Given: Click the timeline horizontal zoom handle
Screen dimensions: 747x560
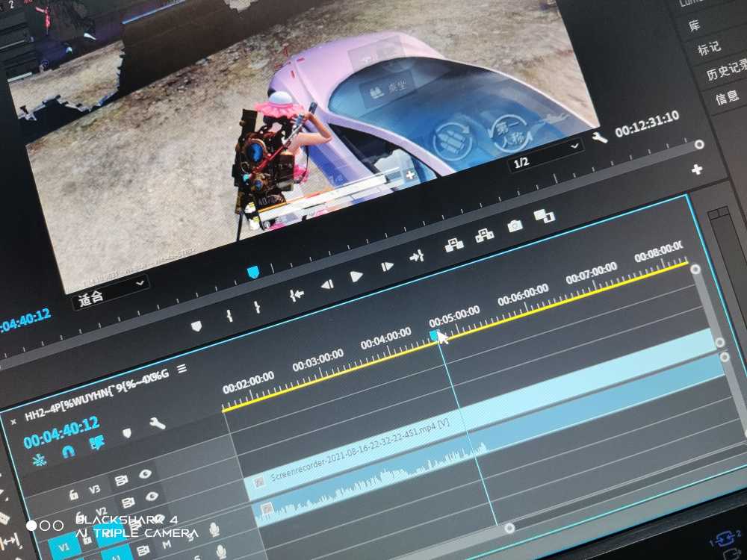Looking at the screenshot, I should point(509,528).
